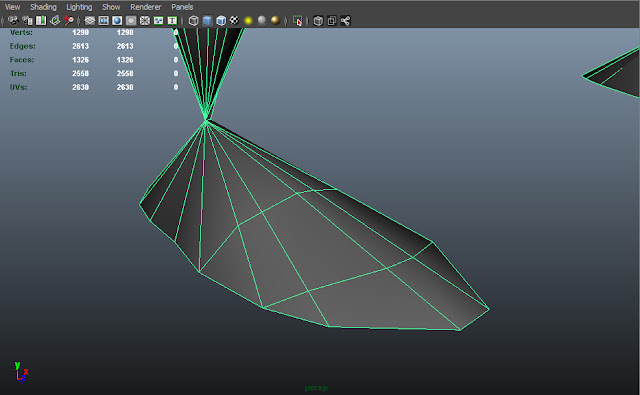Toggle the resolution gate sphere icon
Viewport: 640px width, 395px height.
[117, 20]
